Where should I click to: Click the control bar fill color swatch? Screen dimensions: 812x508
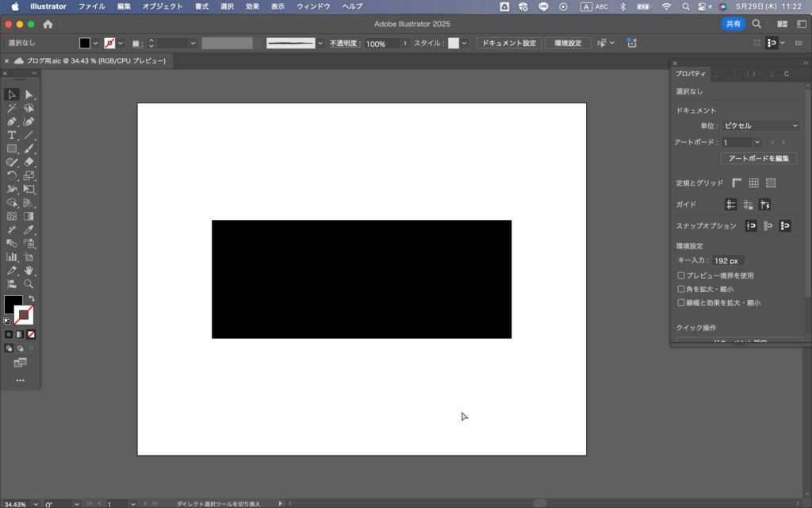85,43
